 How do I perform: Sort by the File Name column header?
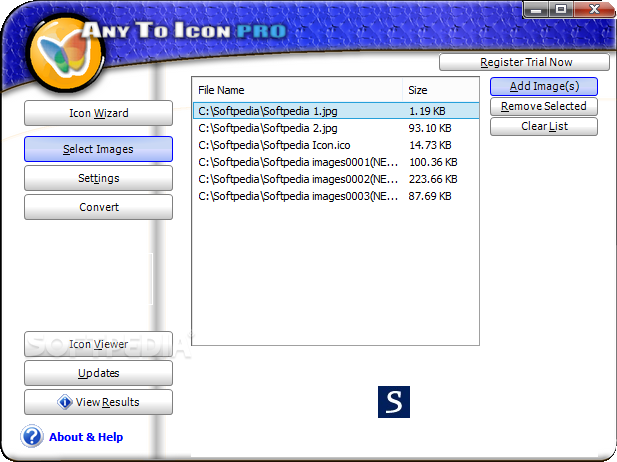point(298,90)
